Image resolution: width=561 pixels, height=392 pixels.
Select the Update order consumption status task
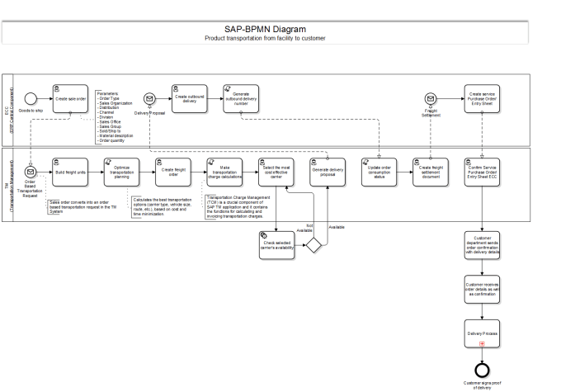click(379, 172)
